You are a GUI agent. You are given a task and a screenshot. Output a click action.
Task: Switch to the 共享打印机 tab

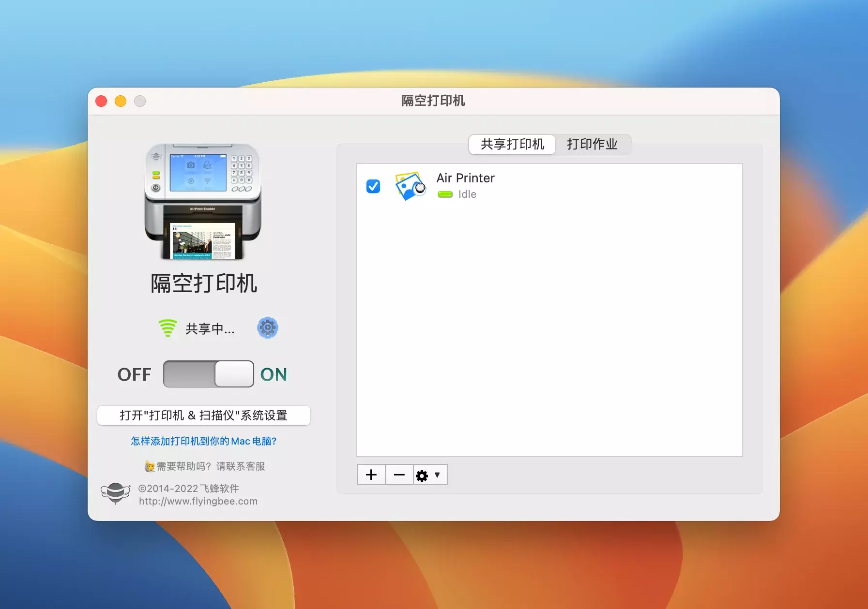pyautogui.click(x=512, y=144)
